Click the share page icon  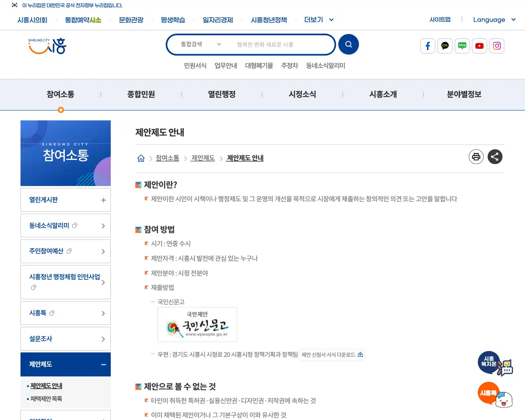coord(495,157)
